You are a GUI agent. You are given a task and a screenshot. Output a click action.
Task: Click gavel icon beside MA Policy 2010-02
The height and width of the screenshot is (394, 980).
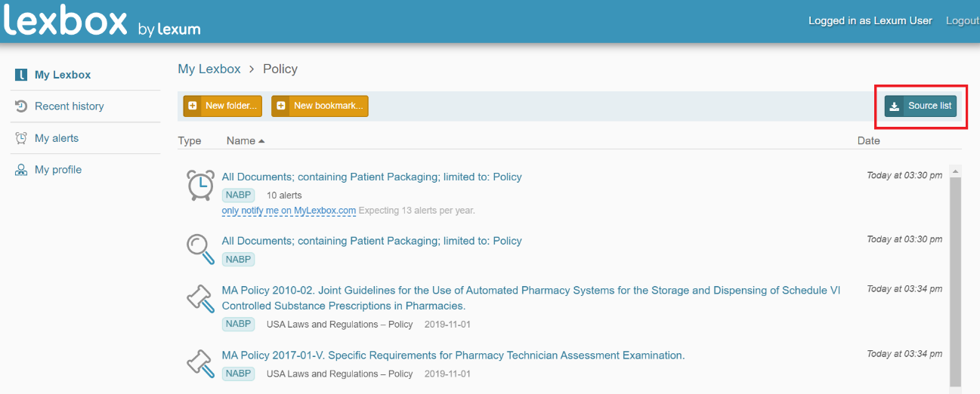[x=200, y=299]
